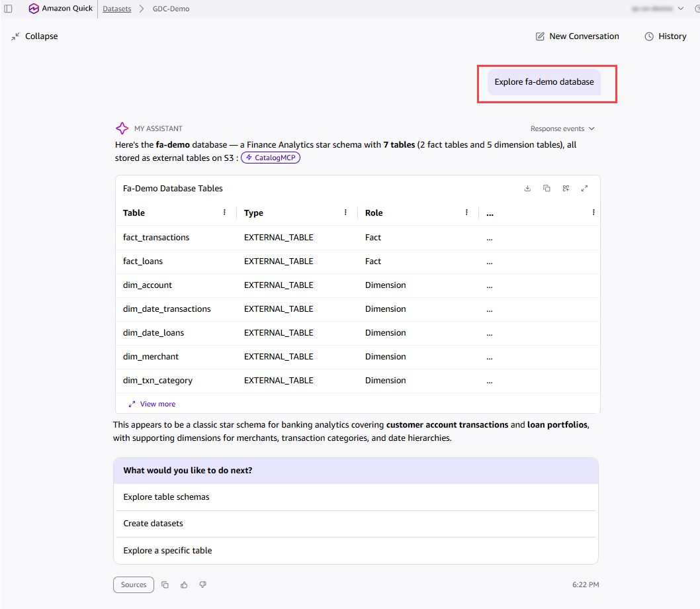
Task: Download the Fa-Demo Database Tables
Action: click(527, 189)
